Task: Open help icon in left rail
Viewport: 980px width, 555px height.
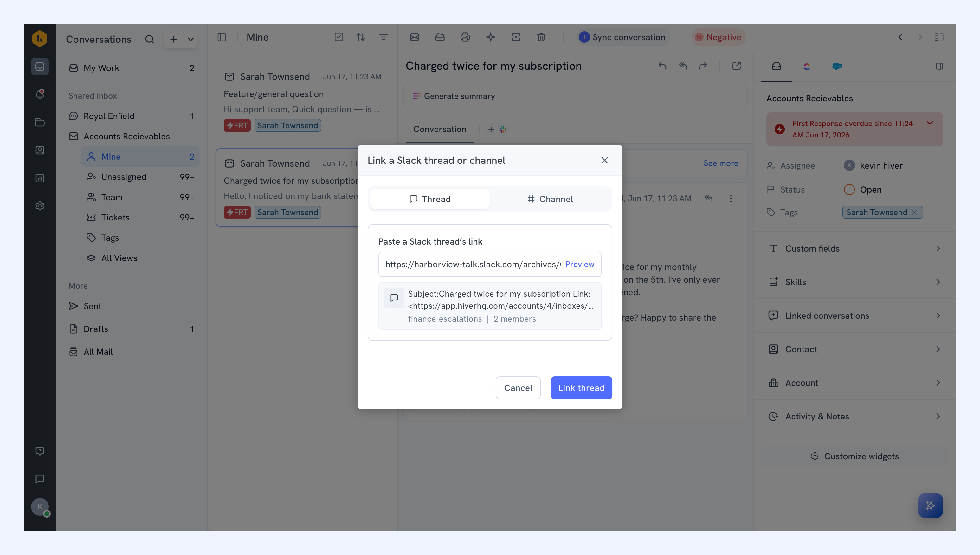Action: tap(40, 451)
